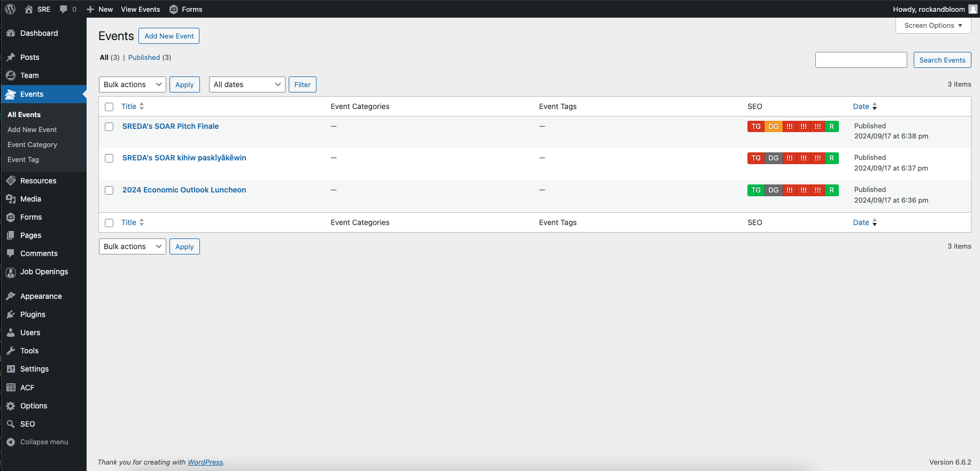Screen dimensions: 980x471
Task: Expand the Screen Options panel
Action: click(x=933, y=26)
